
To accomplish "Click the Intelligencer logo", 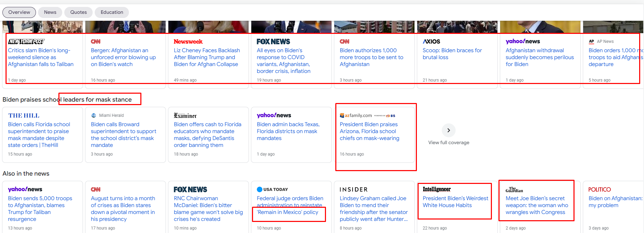I will (437, 189).
